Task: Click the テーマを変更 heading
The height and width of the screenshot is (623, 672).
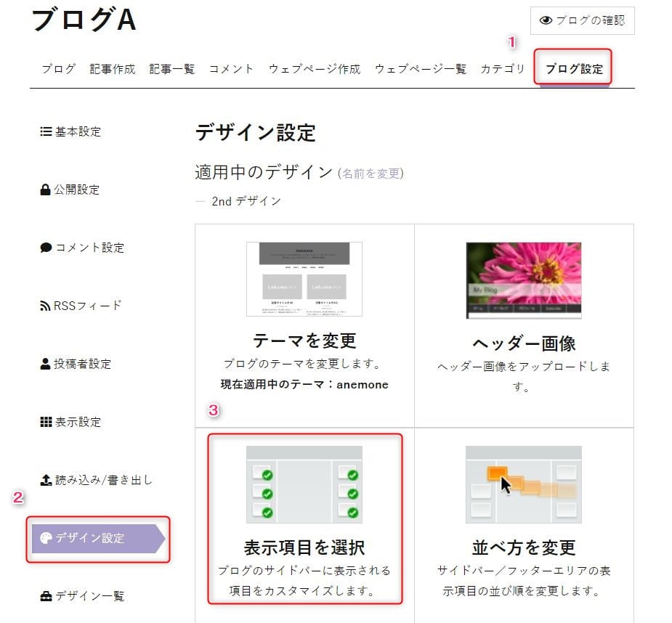Action: pos(304,341)
